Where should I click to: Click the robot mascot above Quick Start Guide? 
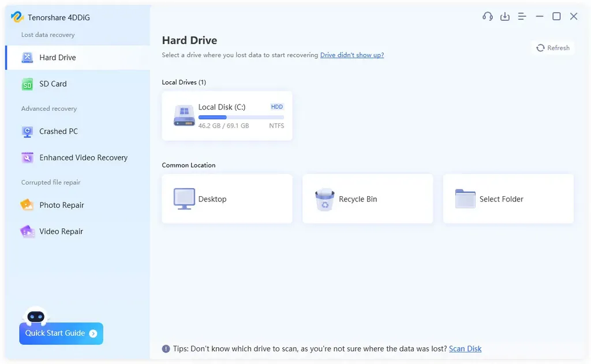click(x=36, y=316)
